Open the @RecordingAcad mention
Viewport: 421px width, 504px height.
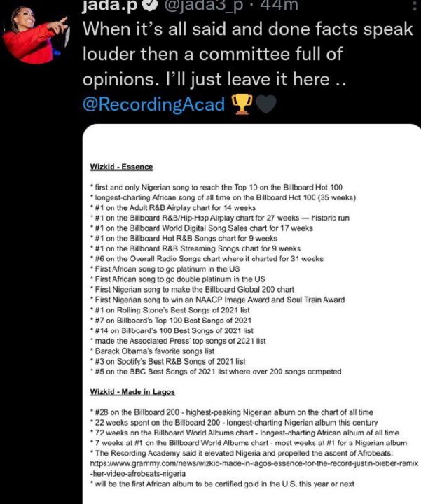tap(154, 104)
